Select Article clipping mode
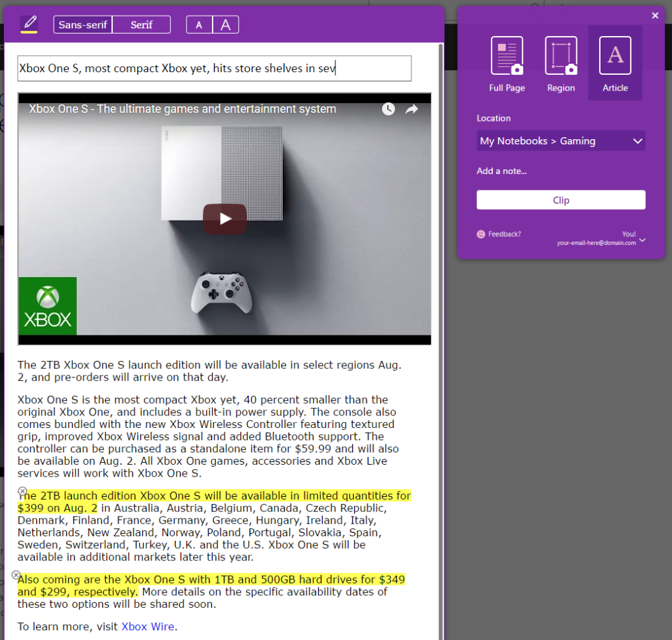 615,63
